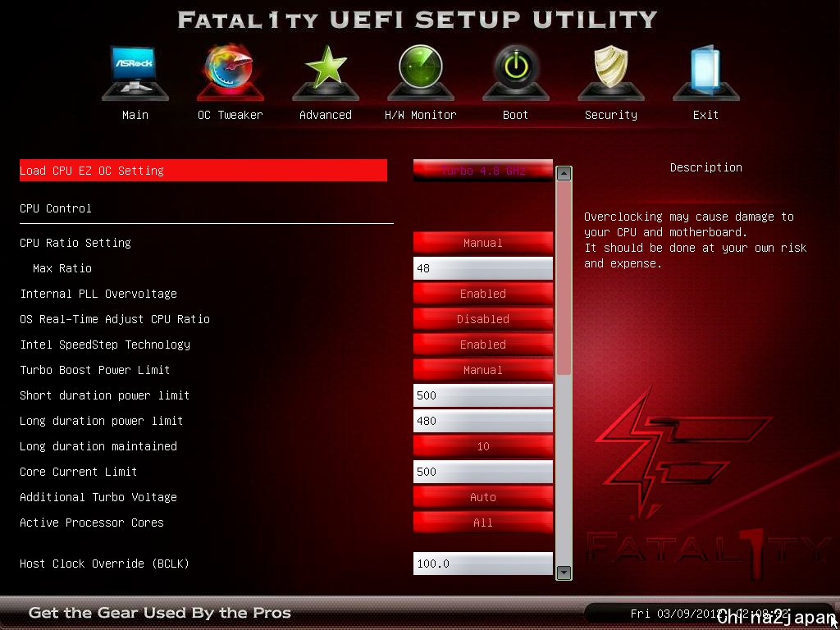840x630 pixels.
Task: Switch to the Main tab label
Action: [x=135, y=115]
